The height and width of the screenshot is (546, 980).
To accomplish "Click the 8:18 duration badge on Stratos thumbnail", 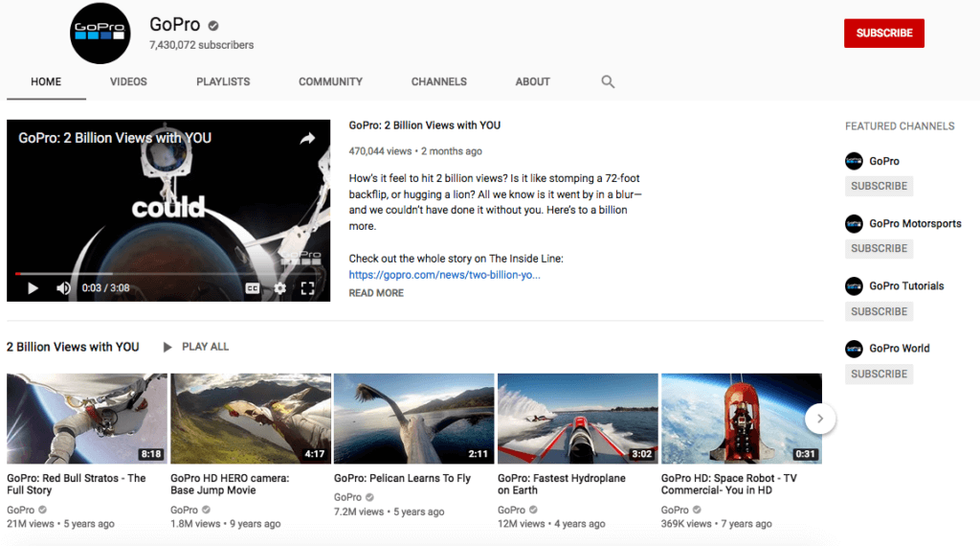I will pyautogui.click(x=150, y=454).
